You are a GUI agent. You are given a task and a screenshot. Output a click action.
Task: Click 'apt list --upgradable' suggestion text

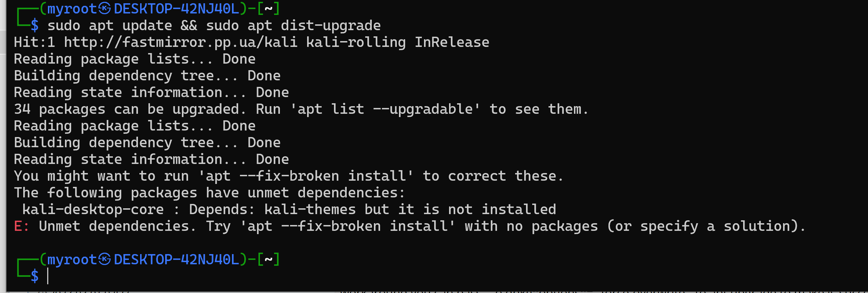coord(385,109)
